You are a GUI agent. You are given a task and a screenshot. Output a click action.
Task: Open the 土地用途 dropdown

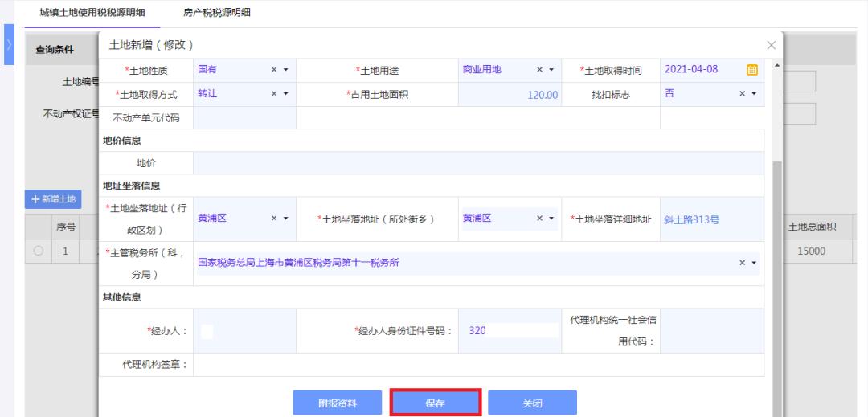[x=552, y=70]
